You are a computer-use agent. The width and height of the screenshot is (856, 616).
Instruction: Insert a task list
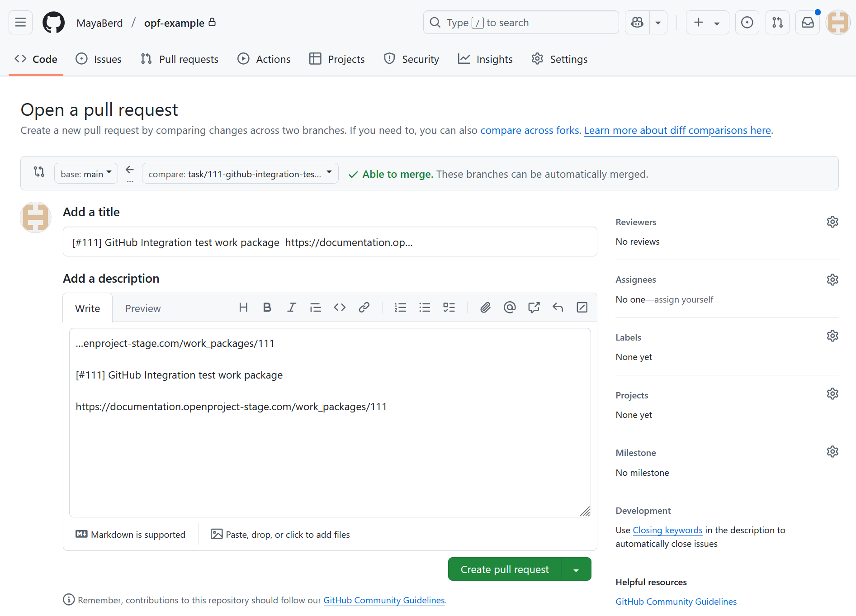(x=449, y=307)
